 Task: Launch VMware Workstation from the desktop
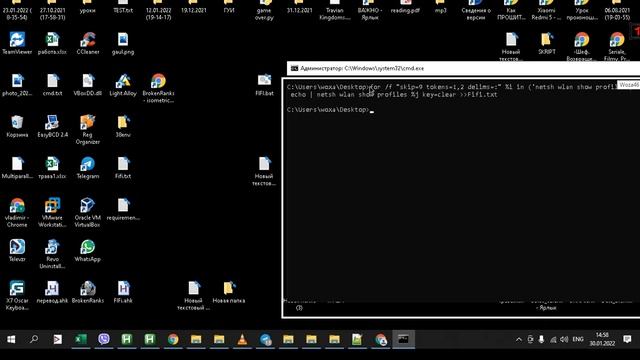(x=52, y=212)
